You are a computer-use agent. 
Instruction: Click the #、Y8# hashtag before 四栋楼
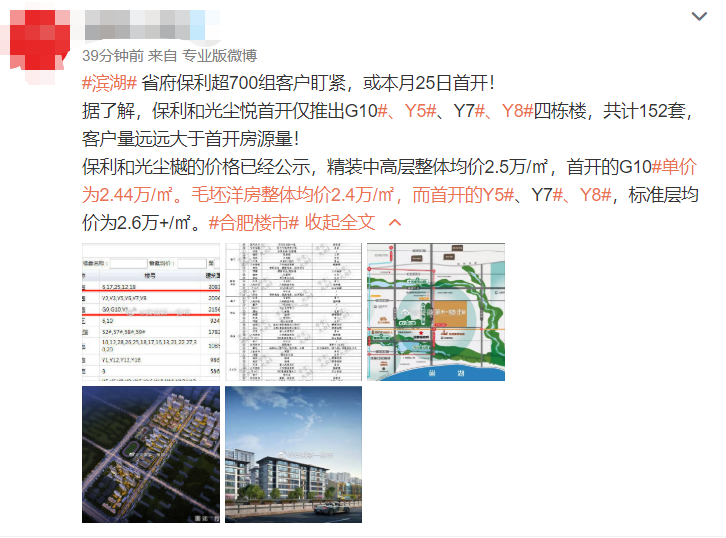(x=504, y=111)
